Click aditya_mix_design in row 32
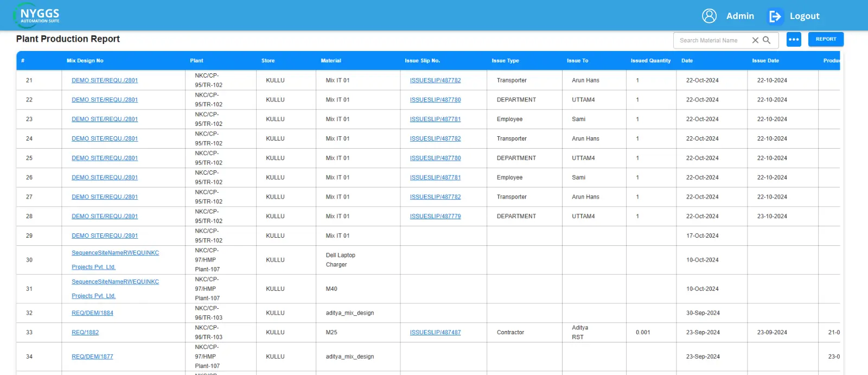Screen dimensions: 868x375 click(x=349, y=313)
